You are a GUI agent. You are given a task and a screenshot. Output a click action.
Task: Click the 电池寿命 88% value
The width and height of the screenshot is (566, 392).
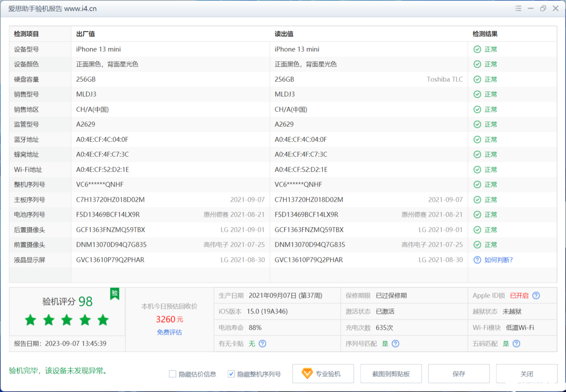click(x=255, y=328)
